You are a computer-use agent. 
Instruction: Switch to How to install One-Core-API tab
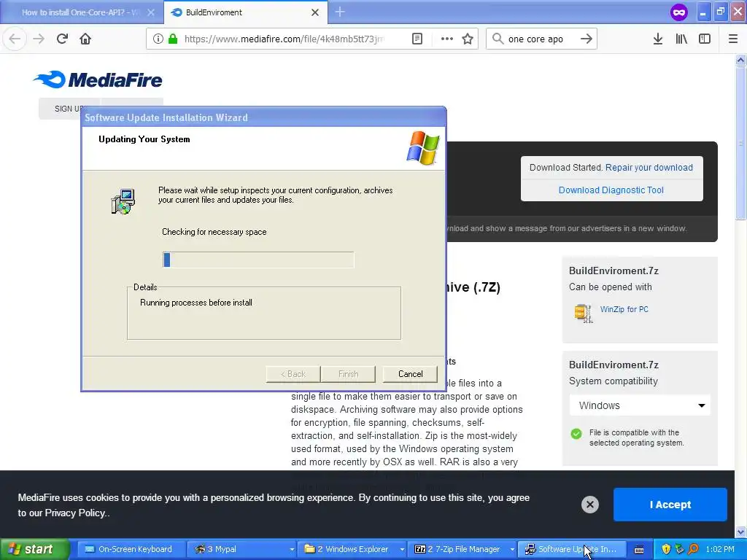pyautogui.click(x=80, y=12)
